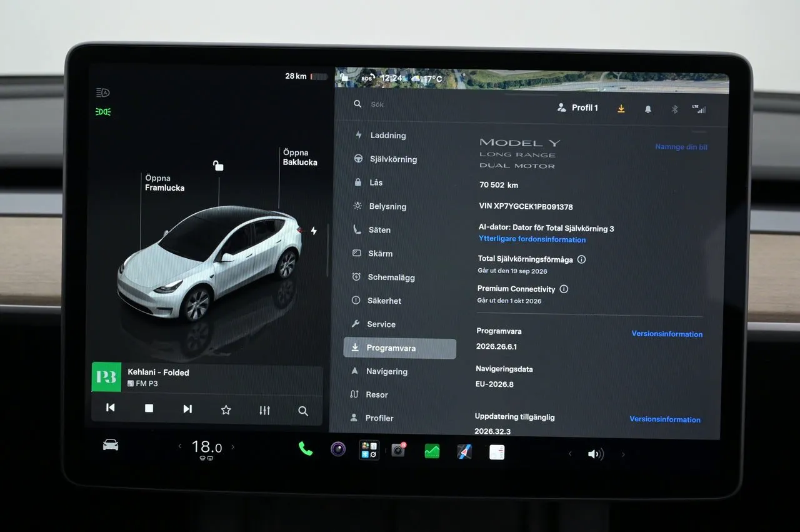
Task: Open the all apps launcher
Action: click(369, 450)
